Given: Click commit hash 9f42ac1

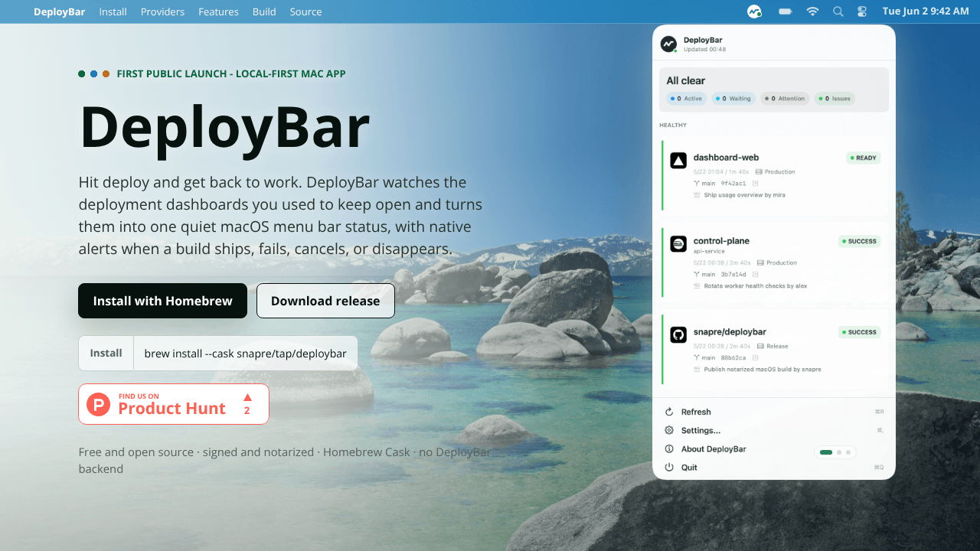Looking at the screenshot, I should coord(733,184).
